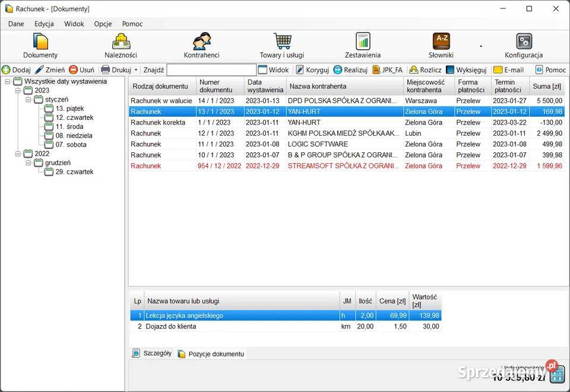Open the Konfiguracja settings icon
570x392 pixels.
[524, 42]
